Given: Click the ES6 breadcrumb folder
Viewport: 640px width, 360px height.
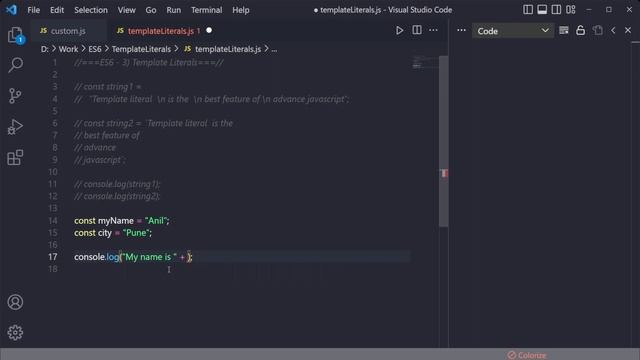Looking at the screenshot, I should 95,49.
